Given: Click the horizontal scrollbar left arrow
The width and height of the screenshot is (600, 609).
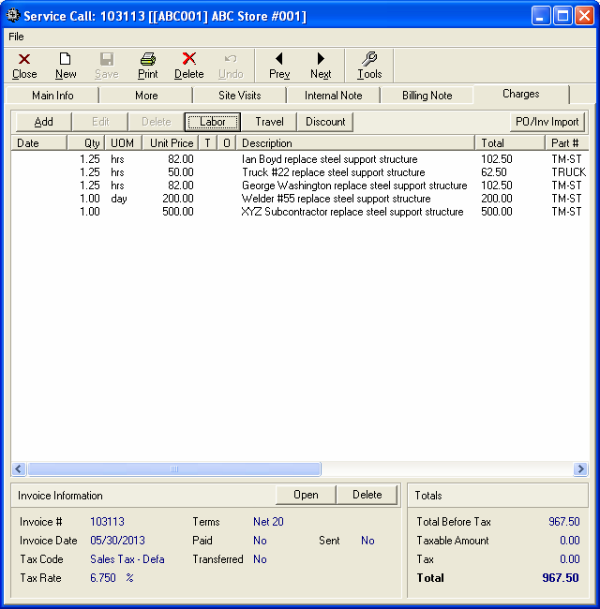Looking at the screenshot, I should [x=19, y=469].
